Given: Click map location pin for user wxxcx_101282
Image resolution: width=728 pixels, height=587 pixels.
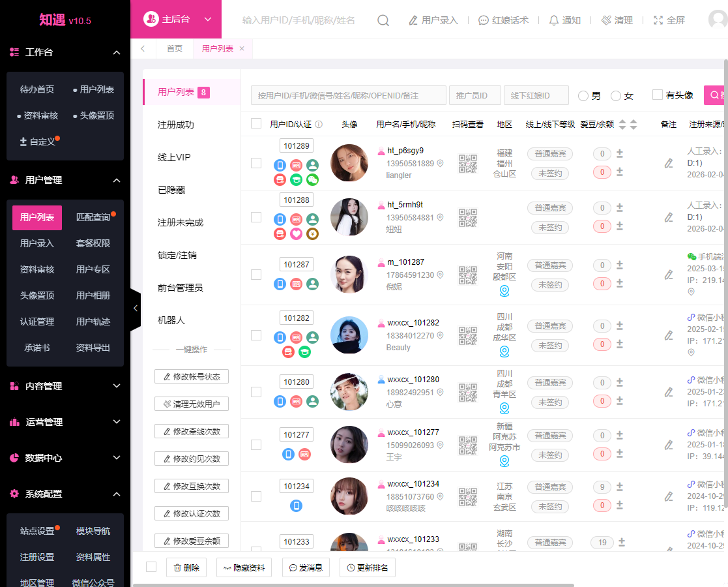Looking at the screenshot, I should (x=504, y=352).
